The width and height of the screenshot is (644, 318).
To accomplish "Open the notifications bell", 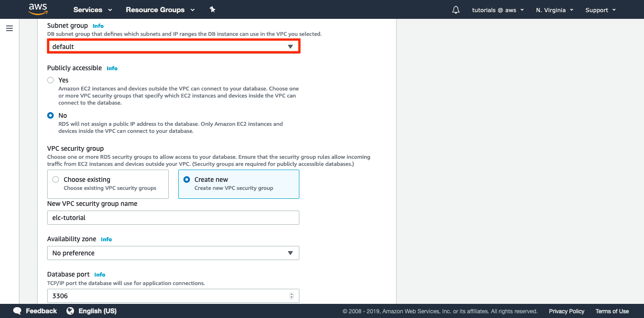I will pyautogui.click(x=455, y=10).
